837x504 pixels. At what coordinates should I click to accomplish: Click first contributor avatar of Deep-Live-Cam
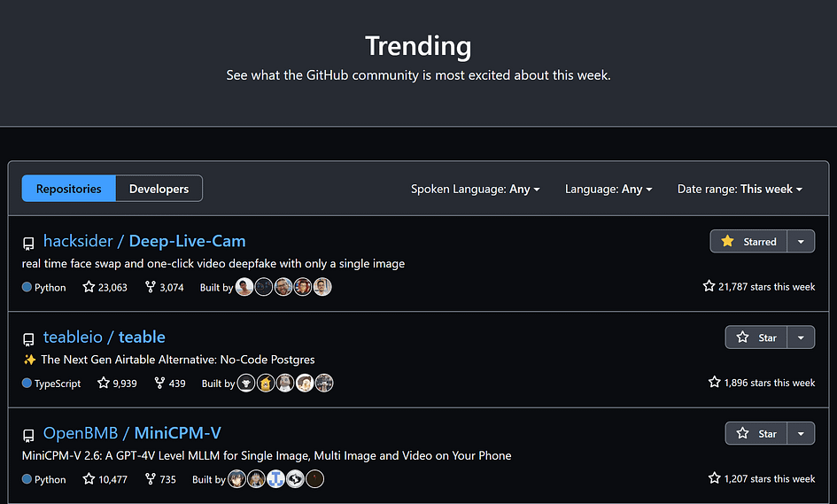(244, 287)
